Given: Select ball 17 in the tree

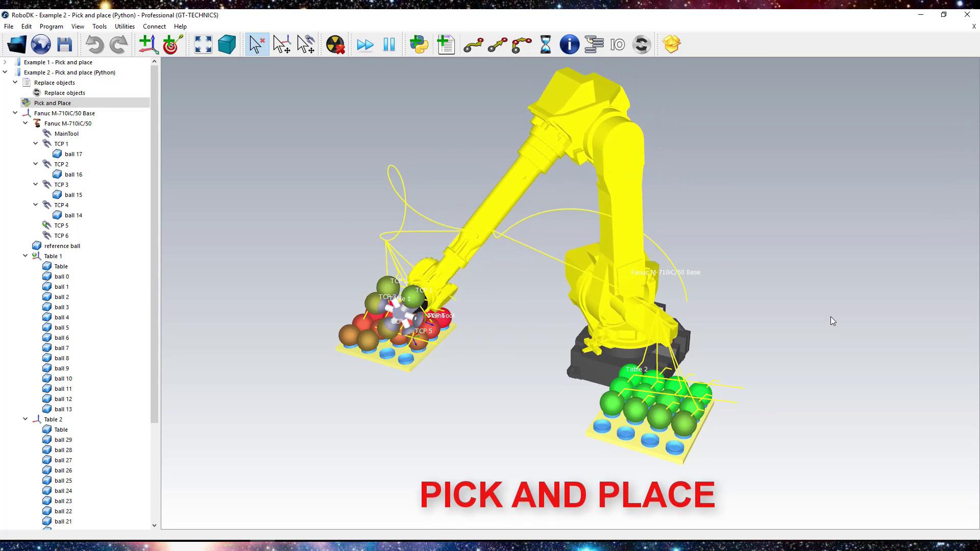Looking at the screenshot, I should point(73,154).
